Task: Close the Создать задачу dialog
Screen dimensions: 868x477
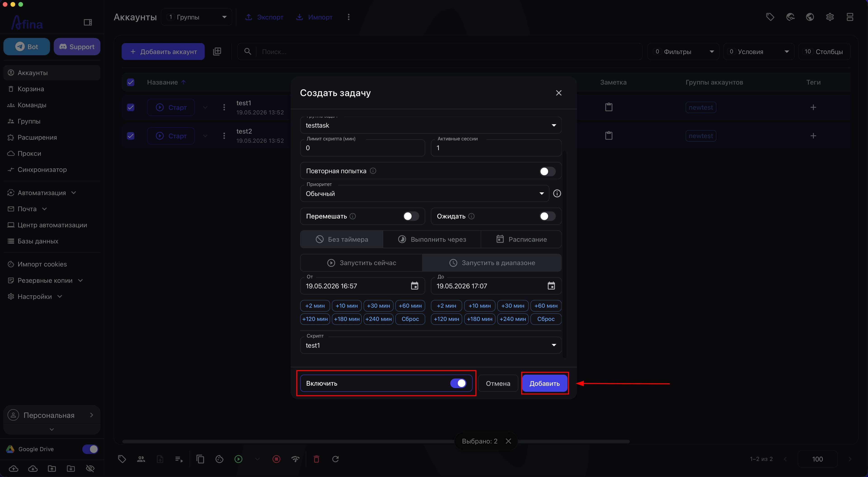Action: (559, 93)
